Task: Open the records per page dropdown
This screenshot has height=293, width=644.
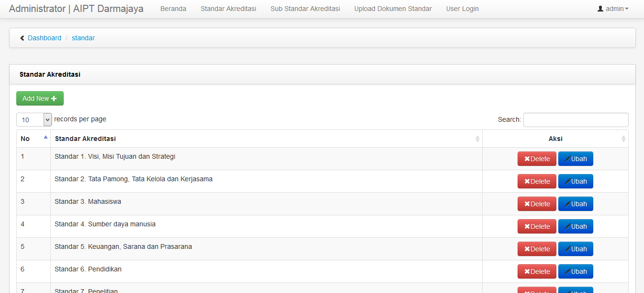Action: 34,119
